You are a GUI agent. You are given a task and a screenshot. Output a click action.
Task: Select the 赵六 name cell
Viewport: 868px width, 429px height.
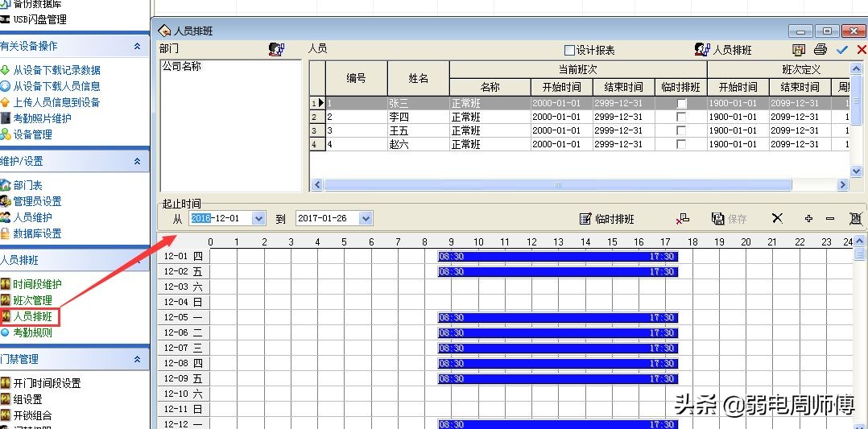pos(419,144)
